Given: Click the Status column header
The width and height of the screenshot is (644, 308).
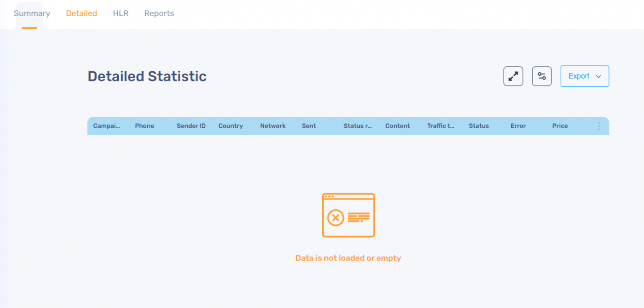Looking at the screenshot, I should click(x=478, y=126).
